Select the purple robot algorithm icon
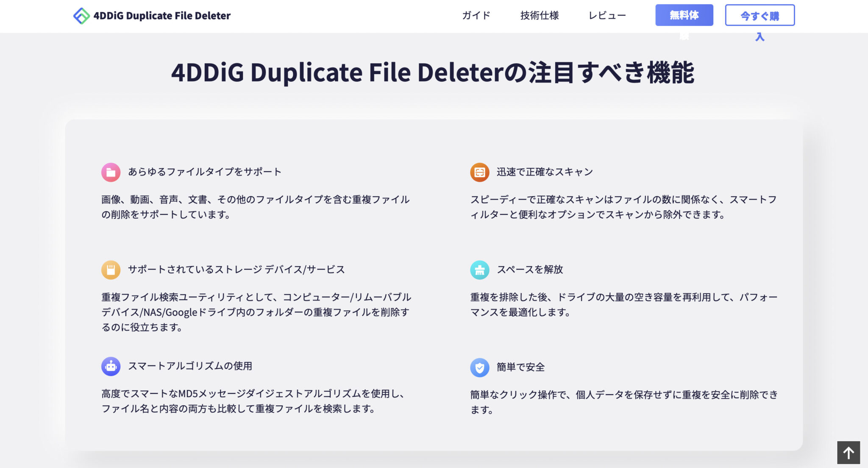Viewport: 868px width, 468px height. 111,366
